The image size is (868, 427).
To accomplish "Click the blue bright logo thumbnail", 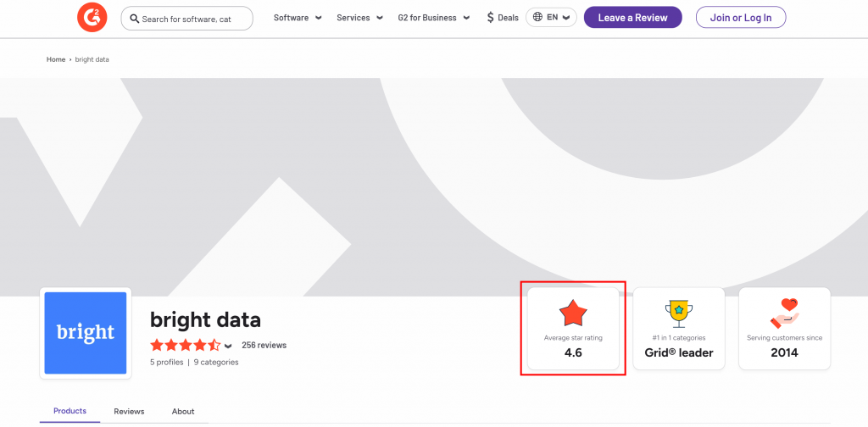I will click(85, 333).
